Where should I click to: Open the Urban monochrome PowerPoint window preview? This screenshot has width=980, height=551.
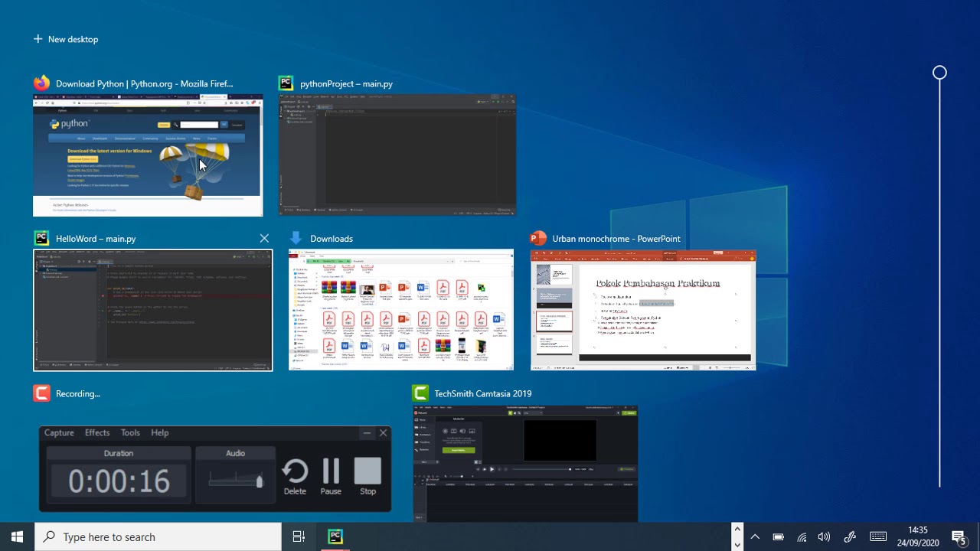pos(643,311)
